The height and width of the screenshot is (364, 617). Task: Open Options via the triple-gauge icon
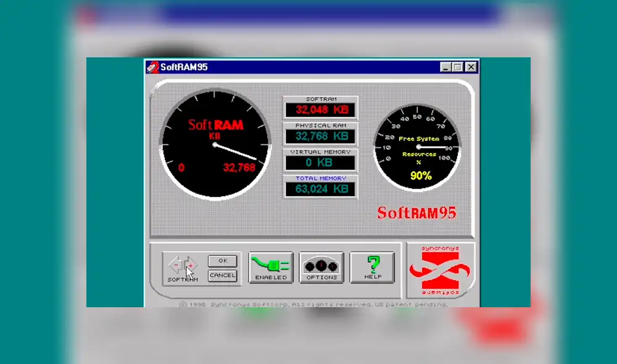(321, 264)
